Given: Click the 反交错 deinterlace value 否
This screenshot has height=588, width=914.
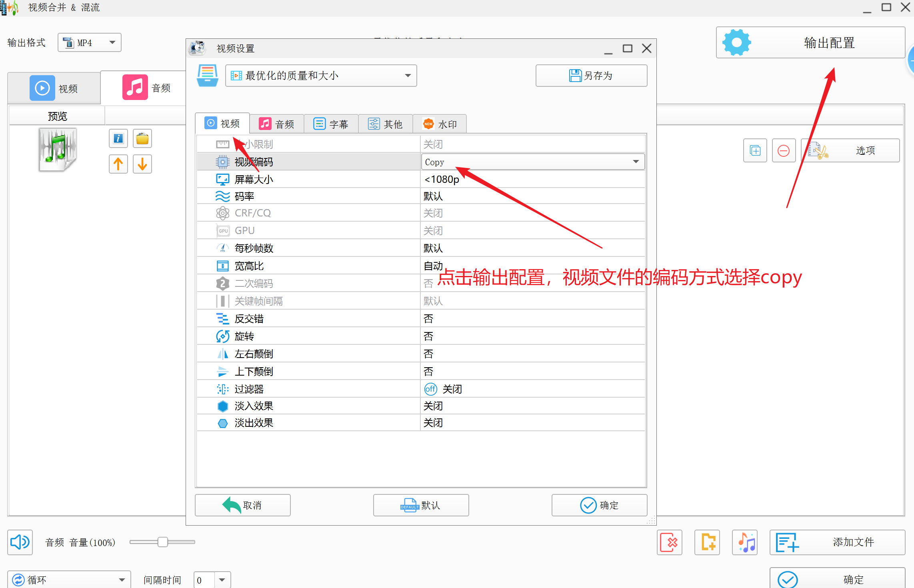Looking at the screenshot, I should [x=428, y=319].
